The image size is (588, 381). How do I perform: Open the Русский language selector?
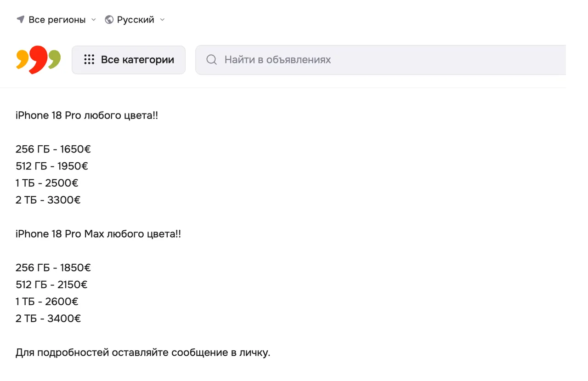pyautogui.click(x=135, y=19)
